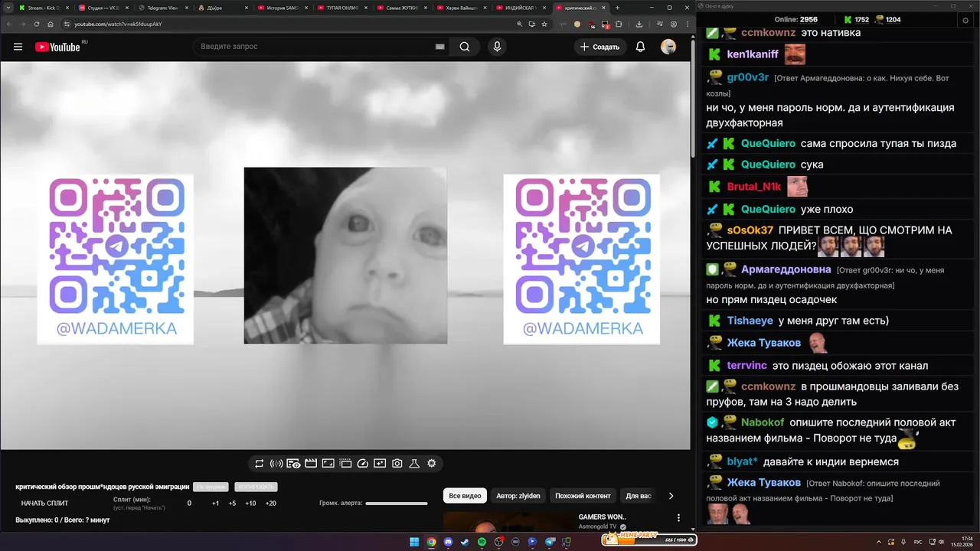The image size is (980, 551).
Task: Click НАЧАТЬ СПЛИТ button
Action: tap(44, 504)
